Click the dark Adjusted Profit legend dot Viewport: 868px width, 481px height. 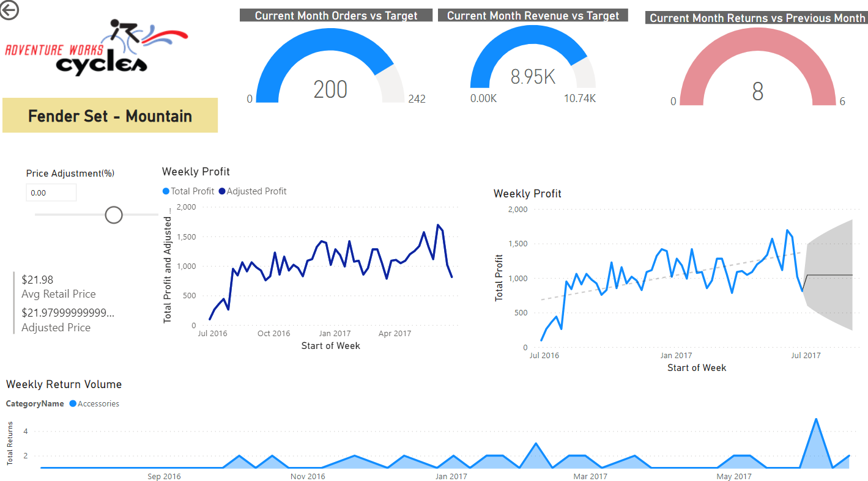[x=221, y=191]
